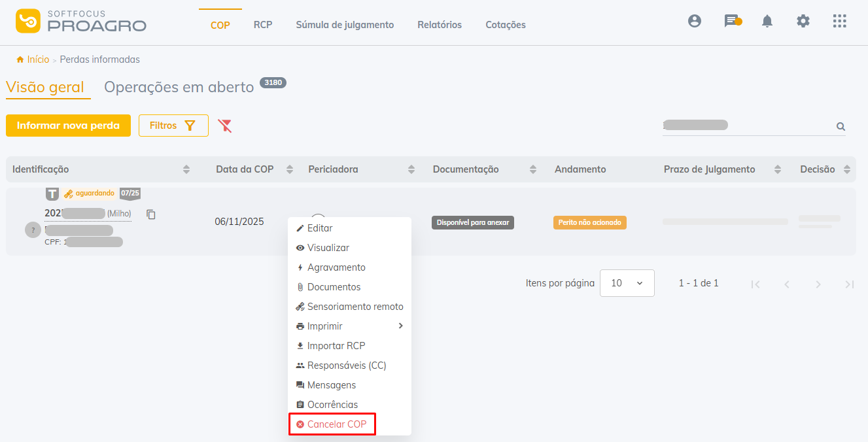Image resolution: width=868 pixels, height=442 pixels.
Task: Select Importar RCP in the menu
Action: click(336, 346)
